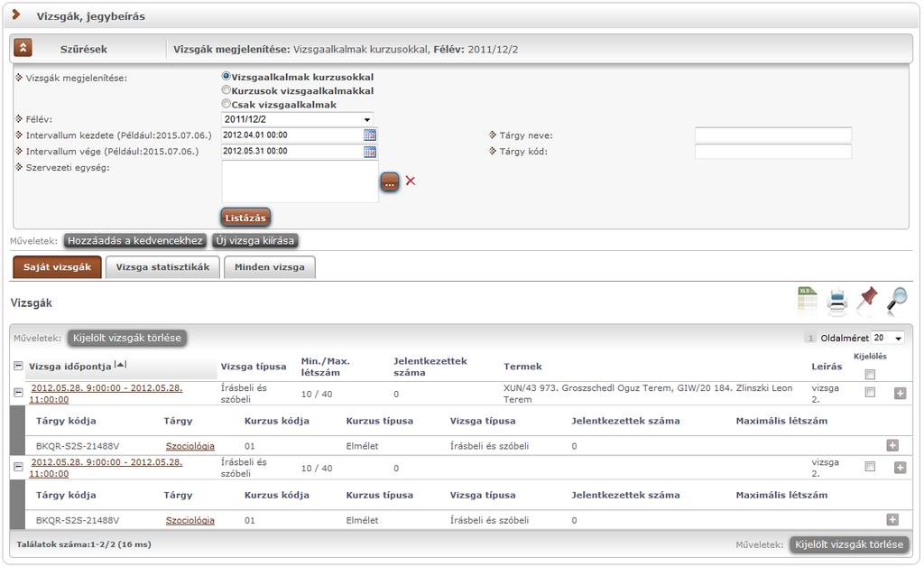Click the Szervezeti egység text area

(x=300, y=181)
